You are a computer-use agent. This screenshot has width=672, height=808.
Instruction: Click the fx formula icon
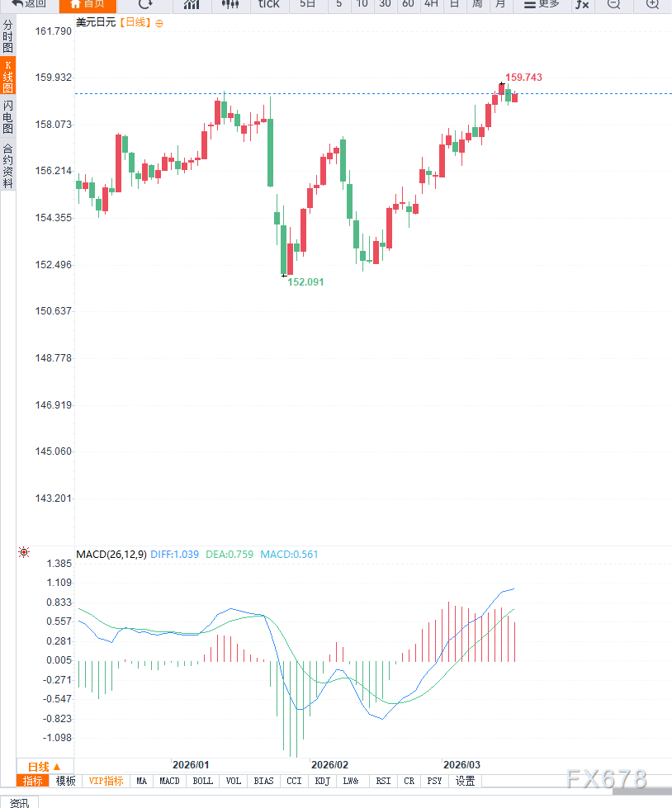(x=582, y=4)
